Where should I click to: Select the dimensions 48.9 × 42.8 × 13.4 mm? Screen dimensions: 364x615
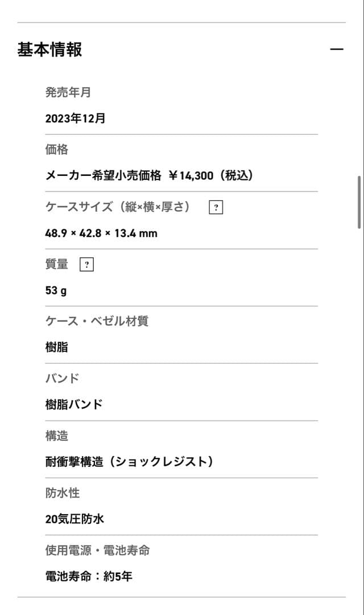pyautogui.click(x=101, y=233)
